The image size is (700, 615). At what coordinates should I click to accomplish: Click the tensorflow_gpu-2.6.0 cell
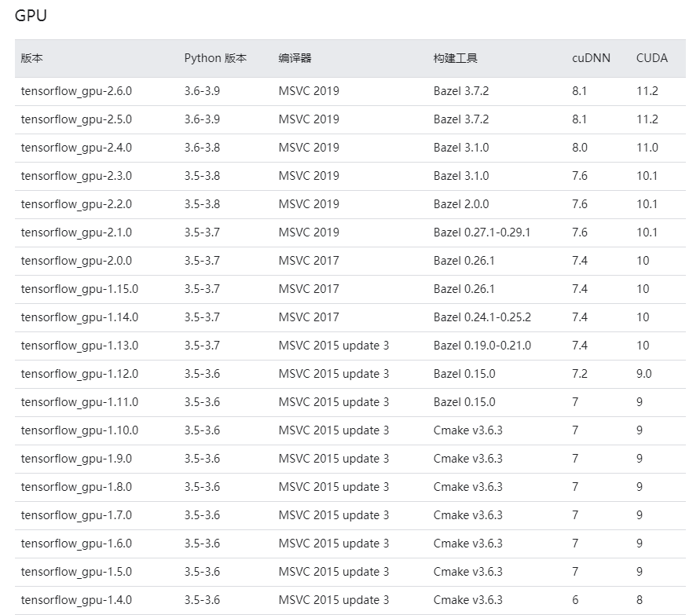(76, 91)
